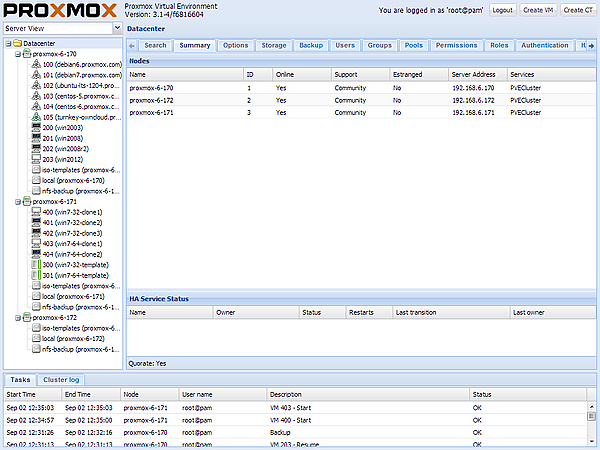Viewport: 600px width, 450px height.
Task: Click the Create CT button
Action: click(578, 10)
